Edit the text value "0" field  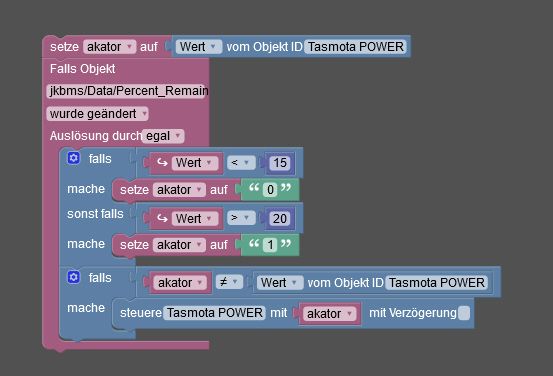pyautogui.click(x=270, y=189)
